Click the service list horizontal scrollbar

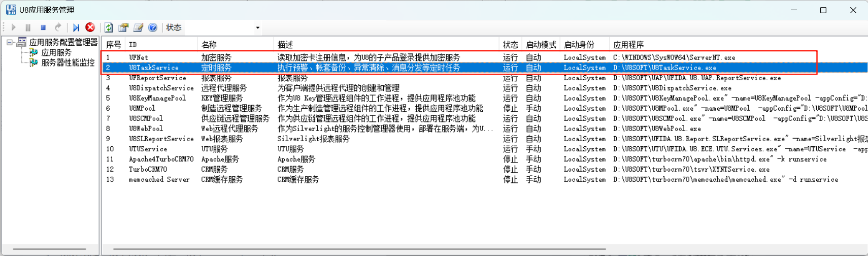coord(359,249)
